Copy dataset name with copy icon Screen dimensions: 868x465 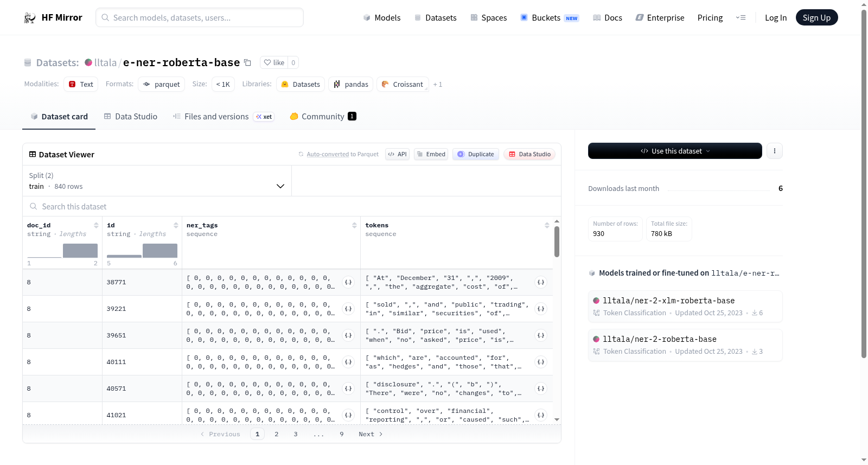(x=247, y=62)
